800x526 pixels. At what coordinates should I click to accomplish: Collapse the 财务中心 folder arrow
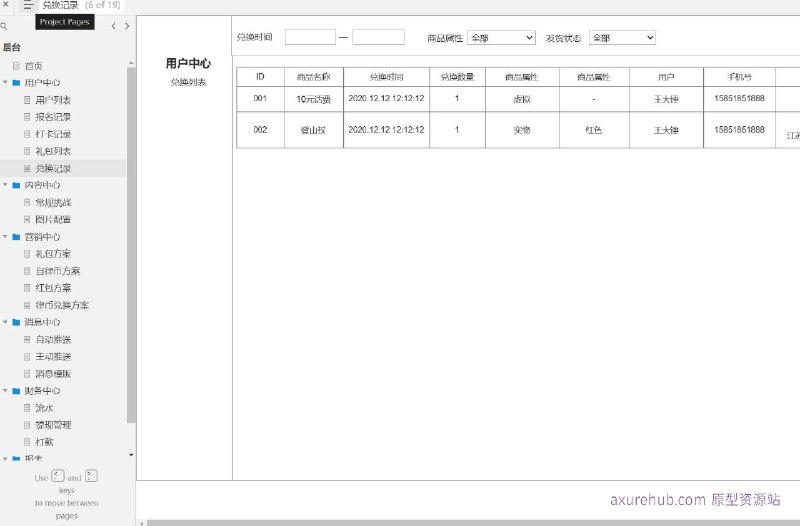pos(6,390)
